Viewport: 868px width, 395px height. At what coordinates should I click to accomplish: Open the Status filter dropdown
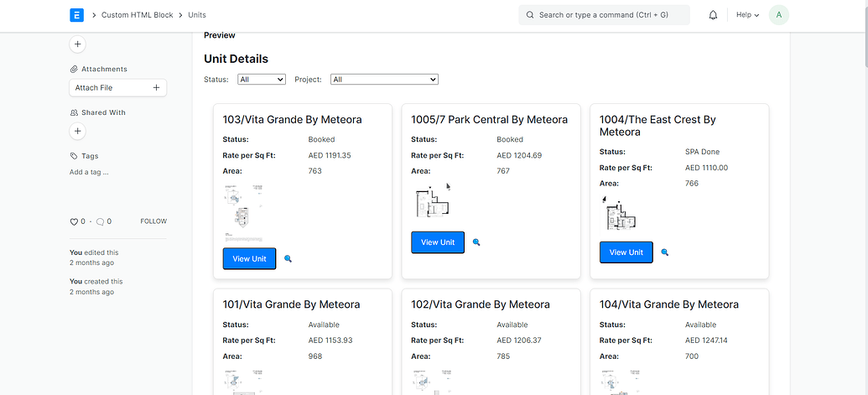262,80
